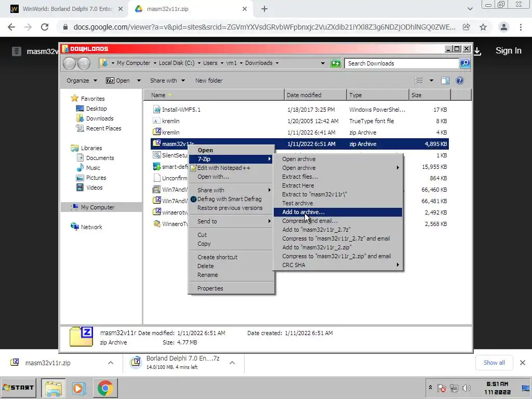532x399 pixels.
Task: Expand the second Open archive submenu
Action: [x=338, y=168]
